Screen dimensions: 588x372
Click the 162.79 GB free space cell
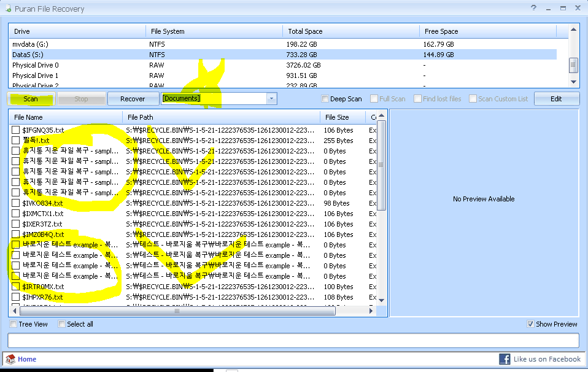point(438,44)
